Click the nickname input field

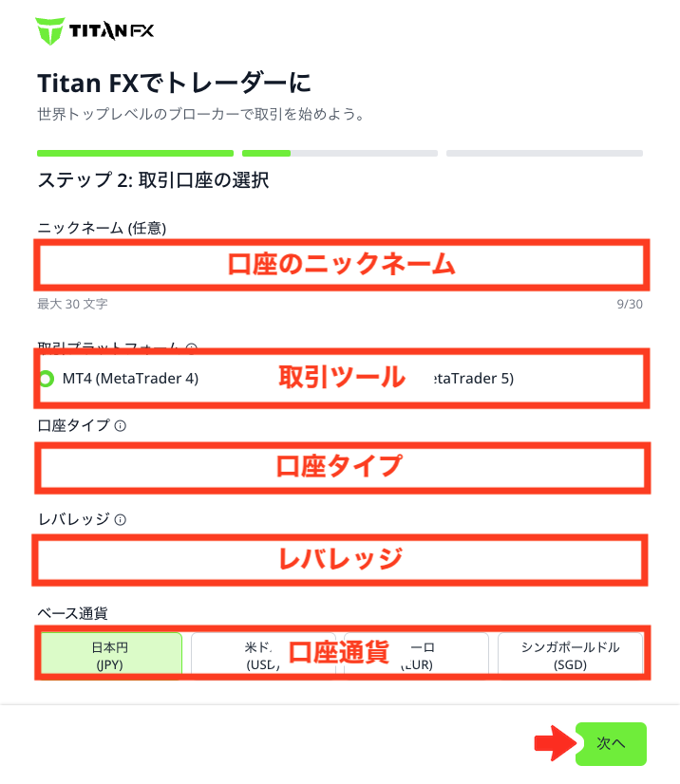(x=342, y=265)
